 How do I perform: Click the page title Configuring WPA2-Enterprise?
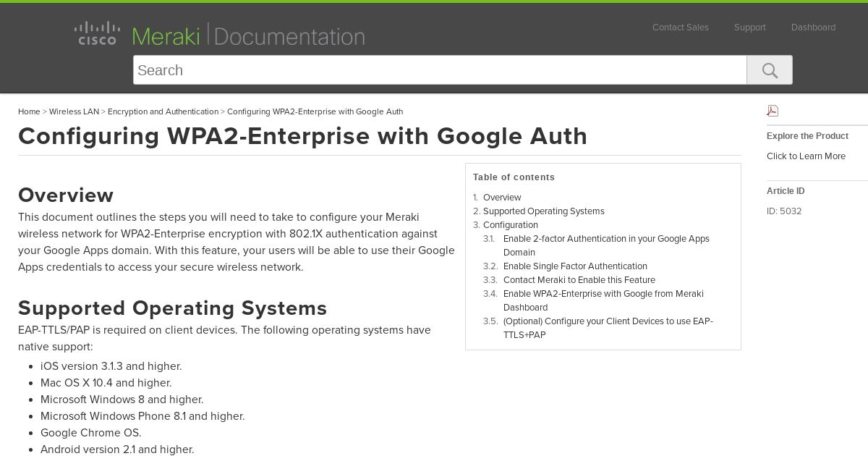click(302, 136)
